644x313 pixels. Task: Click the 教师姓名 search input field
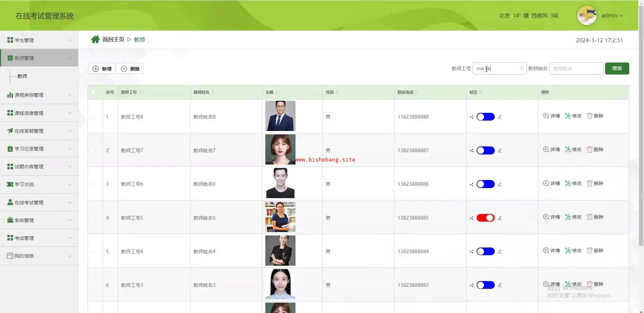576,69
